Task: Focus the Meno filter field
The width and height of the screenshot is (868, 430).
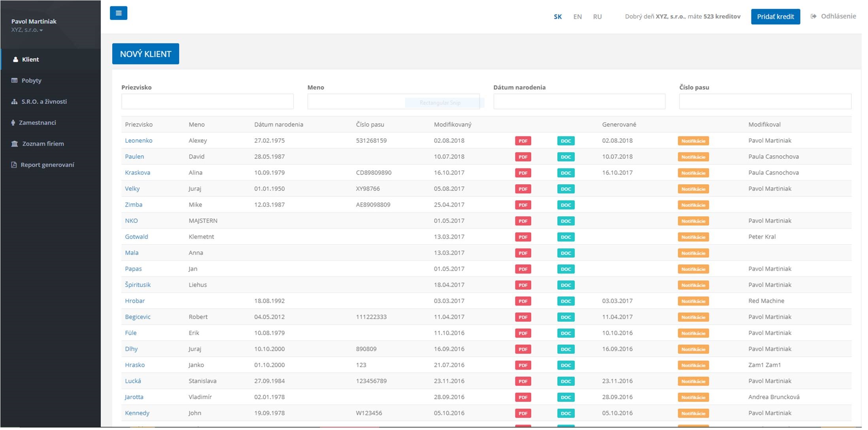Action: coord(394,102)
